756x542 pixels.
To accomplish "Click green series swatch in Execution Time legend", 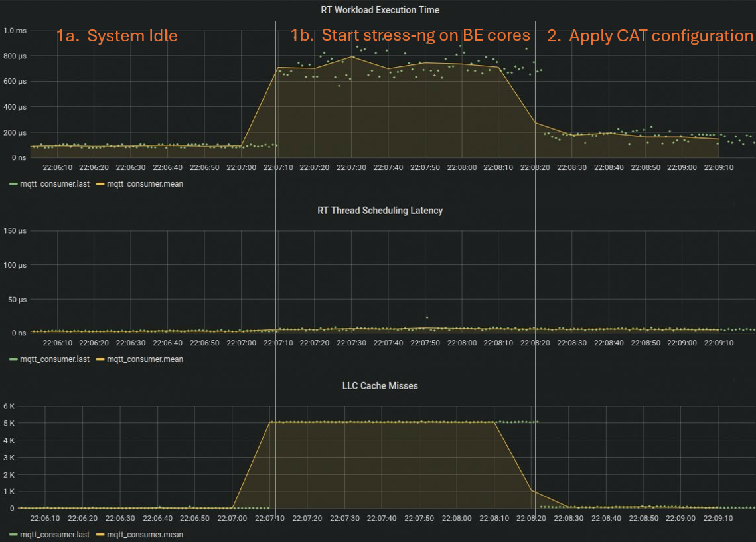I will tap(14, 184).
